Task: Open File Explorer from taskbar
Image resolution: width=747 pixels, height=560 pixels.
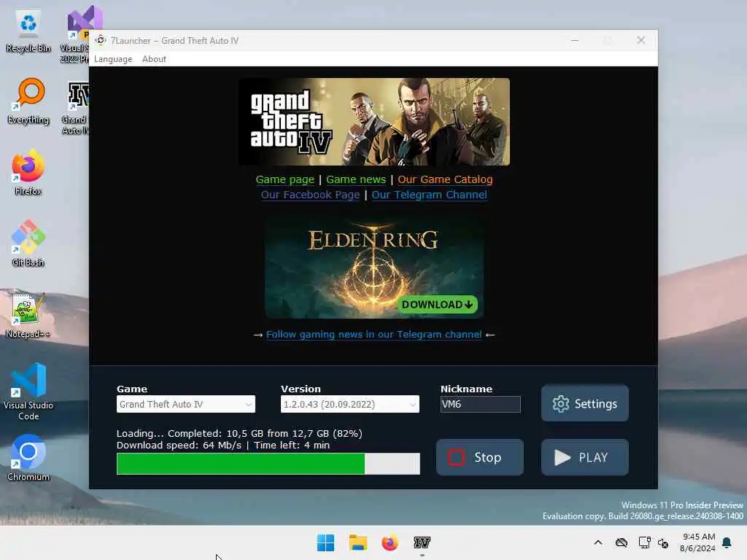Action: coord(357,542)
